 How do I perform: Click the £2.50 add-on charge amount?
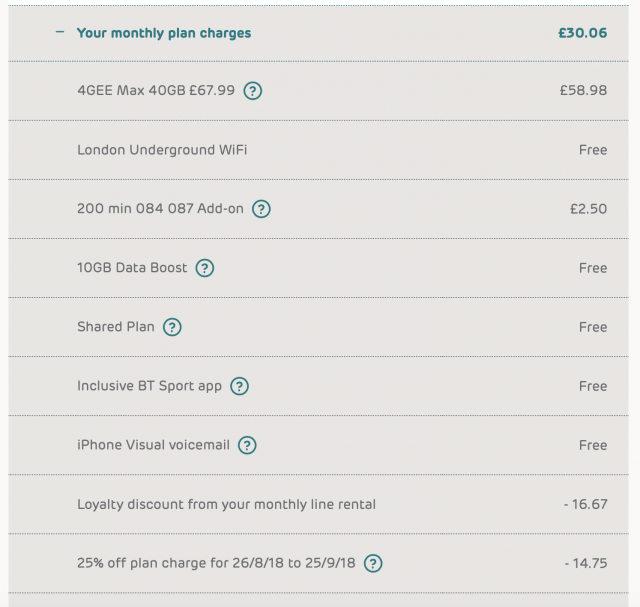(588, 209)
